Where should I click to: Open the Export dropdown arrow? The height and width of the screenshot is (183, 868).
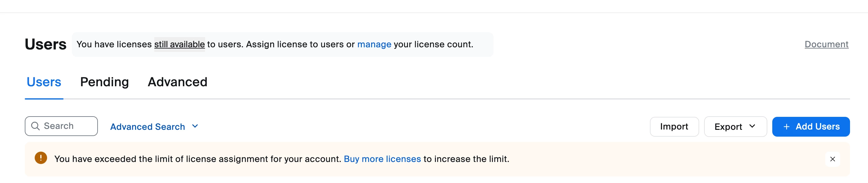(x=752, y=126)
